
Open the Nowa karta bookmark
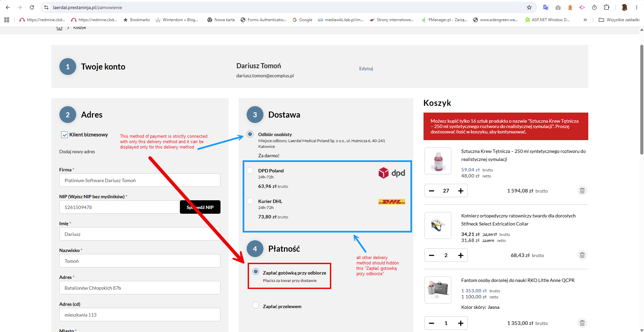[x=221, y=20]
